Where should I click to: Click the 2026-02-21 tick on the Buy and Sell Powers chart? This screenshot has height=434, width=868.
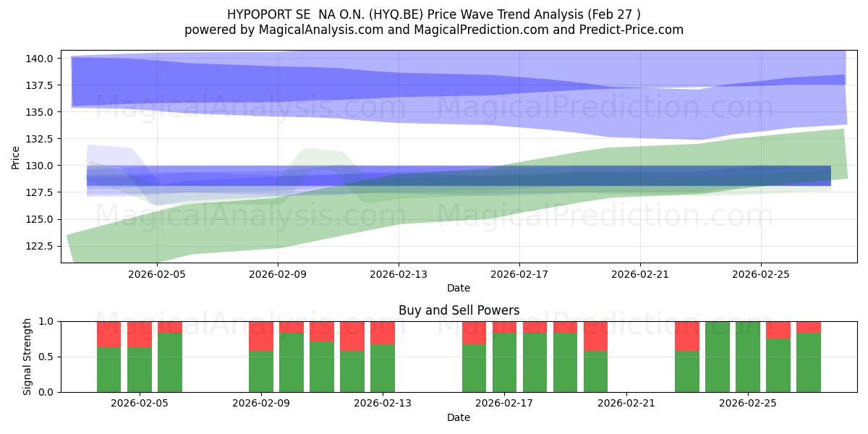pyautogui.click(x=626, y=404)
